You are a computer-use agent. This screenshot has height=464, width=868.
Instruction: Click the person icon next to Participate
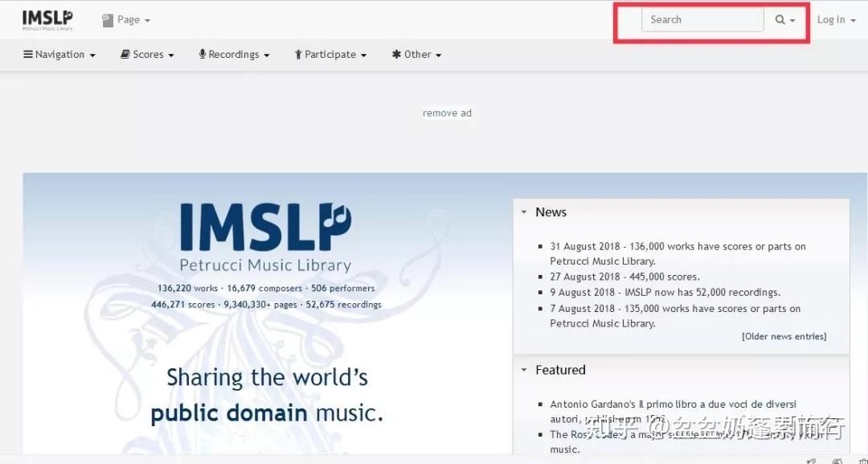pyautogui.click(x=297, y=54)
